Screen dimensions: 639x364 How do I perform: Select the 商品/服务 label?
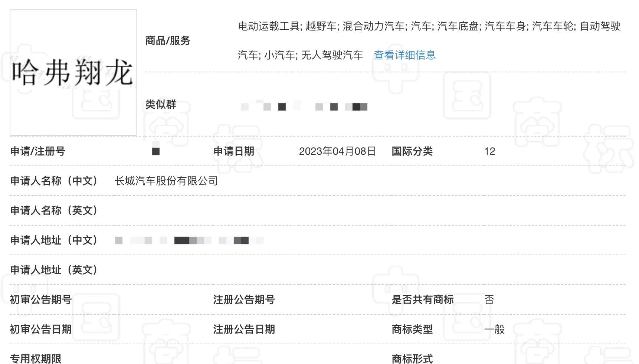click(168, 40)
